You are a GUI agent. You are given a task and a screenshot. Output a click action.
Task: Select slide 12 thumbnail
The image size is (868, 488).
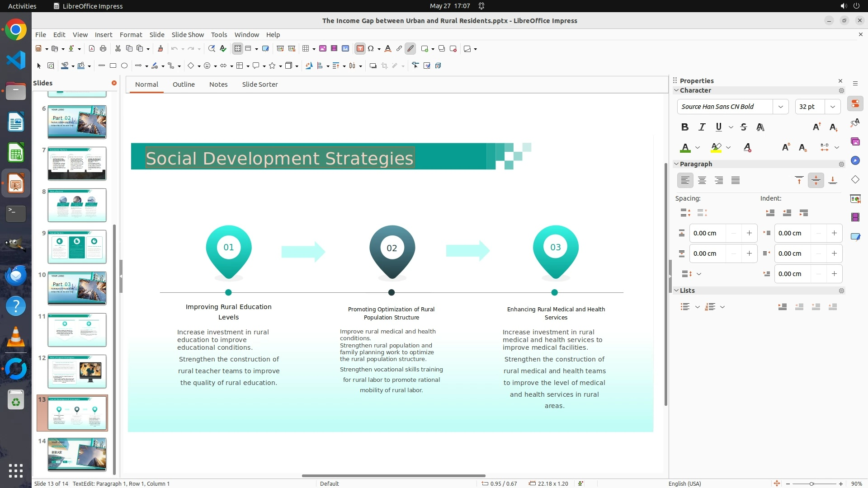click(x=77, y=371)
